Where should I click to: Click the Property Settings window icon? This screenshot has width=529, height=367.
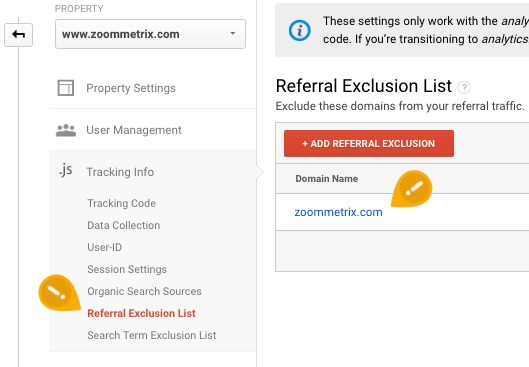click(x=66, y=88)
